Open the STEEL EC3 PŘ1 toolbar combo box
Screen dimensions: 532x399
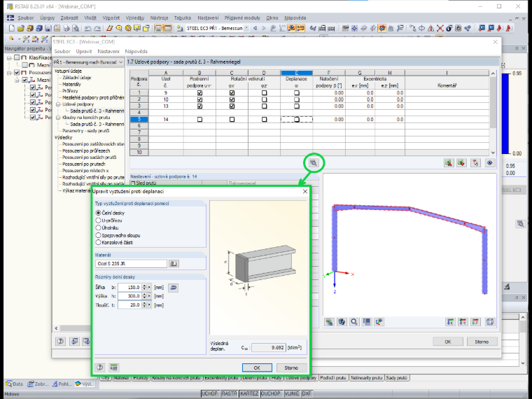246,28
